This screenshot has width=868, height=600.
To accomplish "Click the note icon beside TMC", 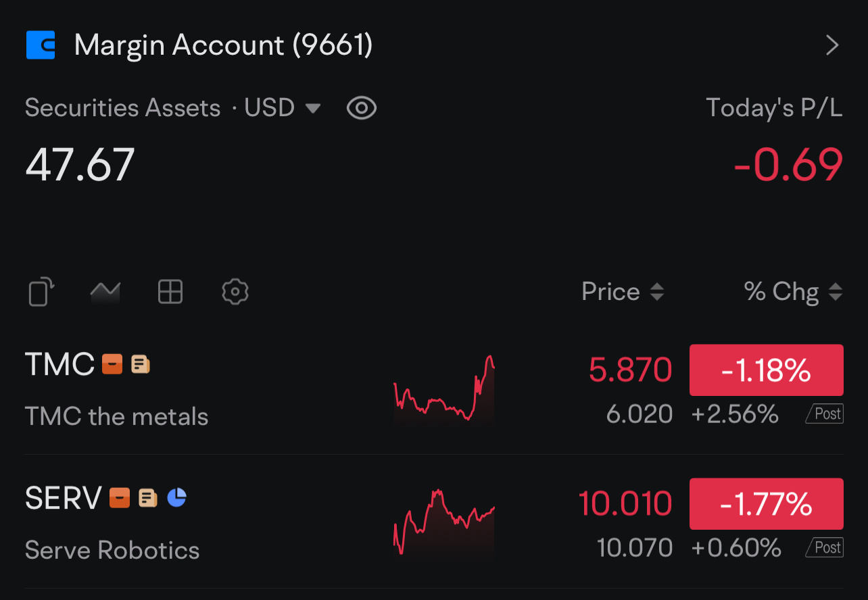I will tap(141, 365).
